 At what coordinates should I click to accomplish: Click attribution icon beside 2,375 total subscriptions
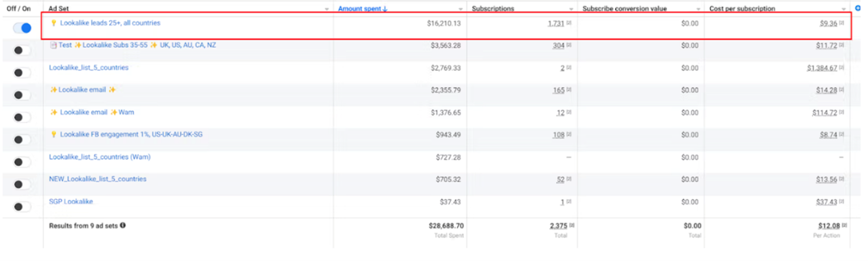(572, 225)
